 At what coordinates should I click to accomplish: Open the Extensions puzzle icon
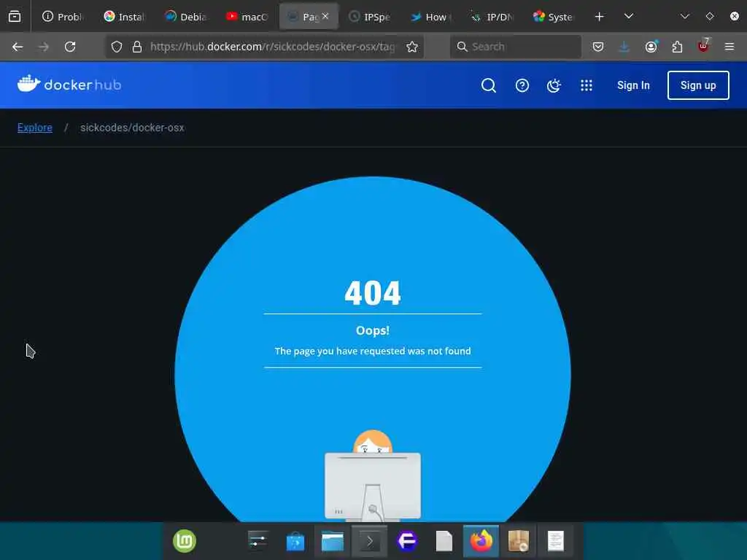click(x=677, y=47)
